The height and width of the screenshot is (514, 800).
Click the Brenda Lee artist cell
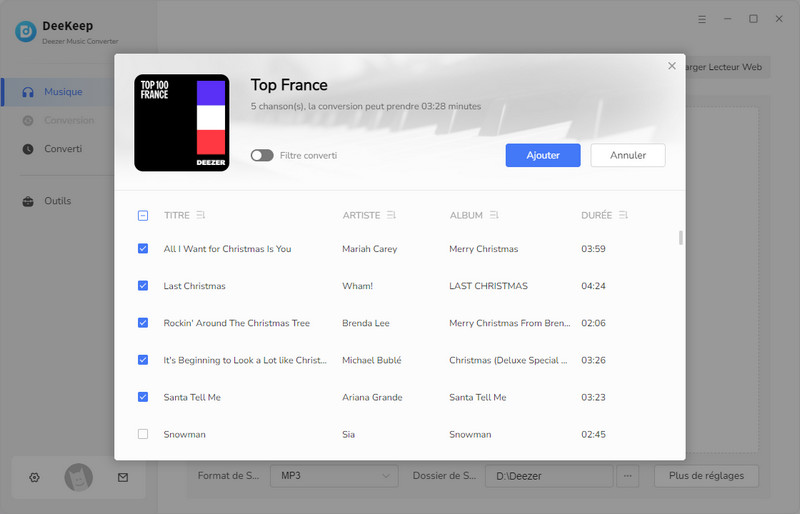point(365,323)
